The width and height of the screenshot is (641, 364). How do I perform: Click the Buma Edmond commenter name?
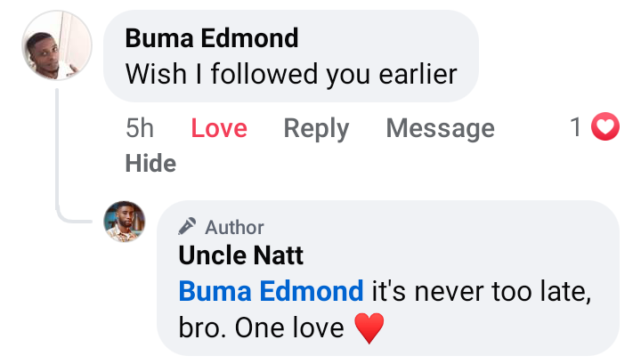212,38
